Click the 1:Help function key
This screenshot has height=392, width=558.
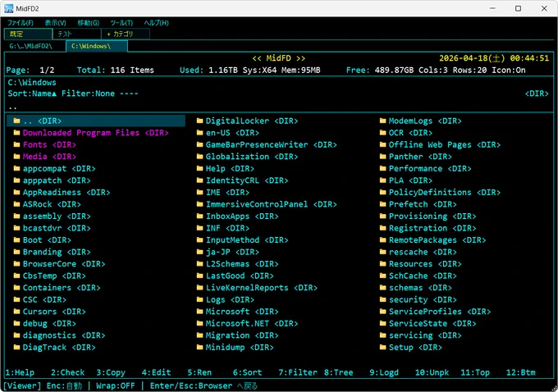click(x=20, y=372)
